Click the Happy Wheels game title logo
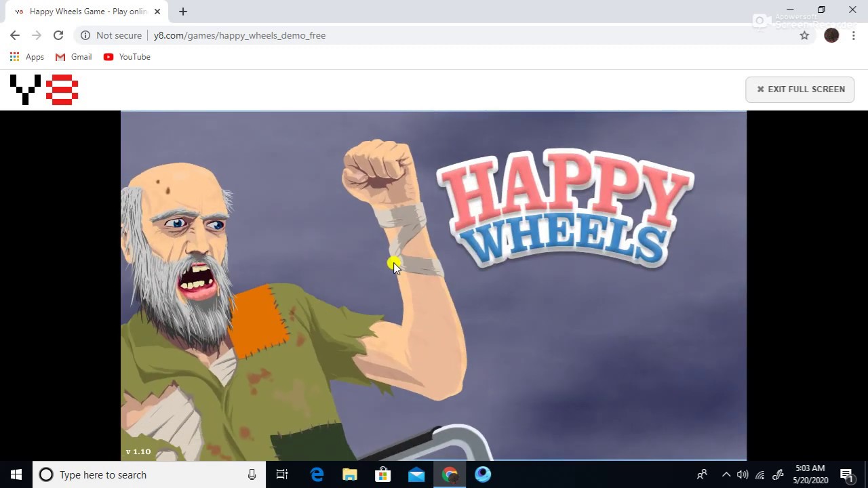 tap(564, 207)
